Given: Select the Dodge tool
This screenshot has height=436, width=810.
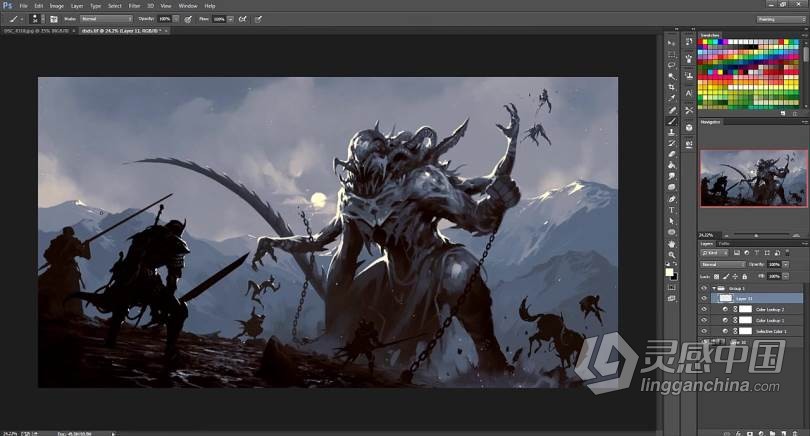Looking at the screenshot, I should coord(672,187).
